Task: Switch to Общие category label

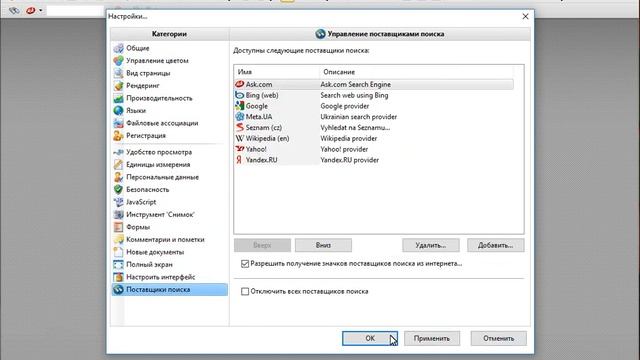Action: [138, 48]
